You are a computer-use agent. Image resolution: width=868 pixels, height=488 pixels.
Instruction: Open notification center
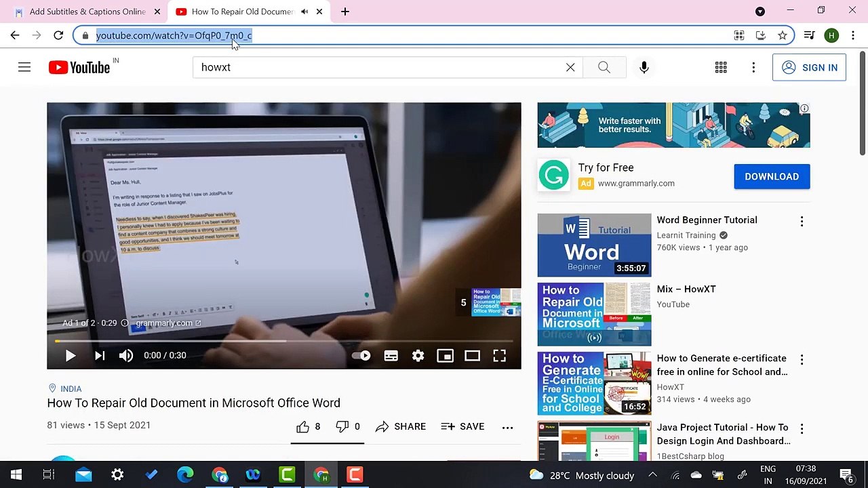click(846, 475)
